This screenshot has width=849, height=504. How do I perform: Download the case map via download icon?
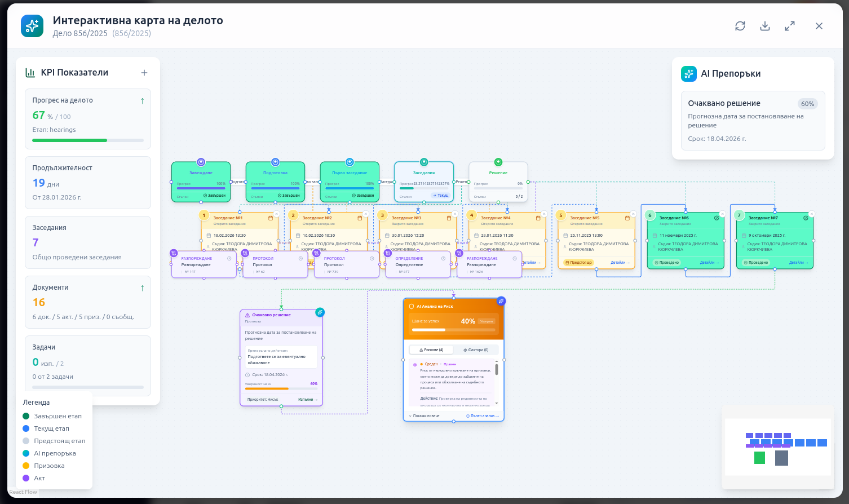pyautogui.click(x=765, y=26)
